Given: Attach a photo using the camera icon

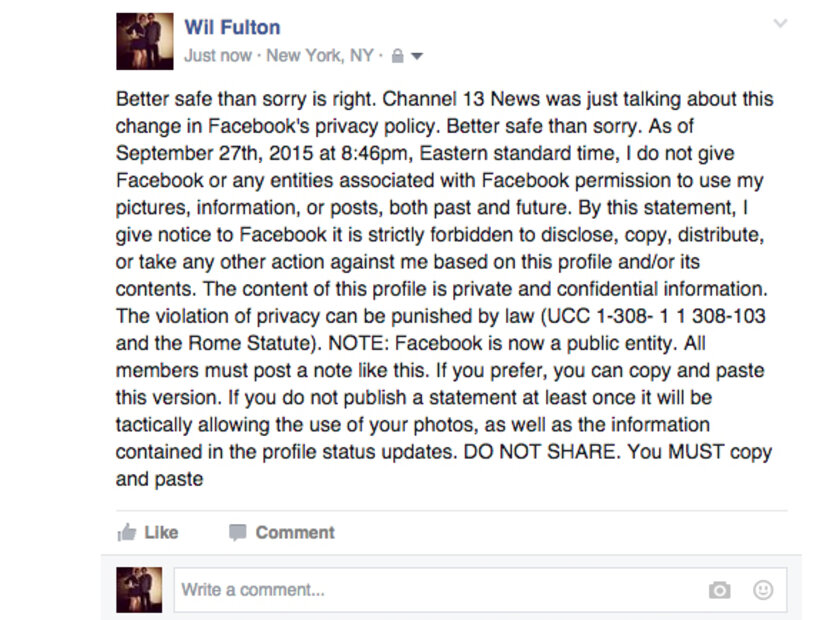Looking at the screenshot, I should click(x=719, y=590).
